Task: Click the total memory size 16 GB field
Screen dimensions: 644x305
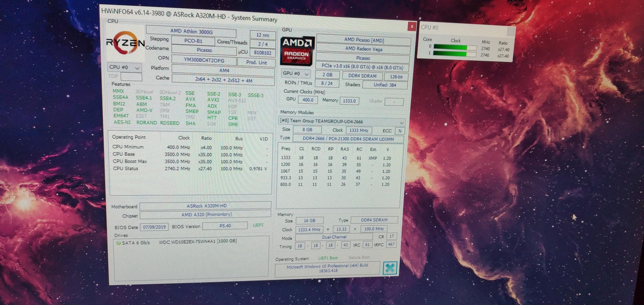Action: tap(309, 221)
